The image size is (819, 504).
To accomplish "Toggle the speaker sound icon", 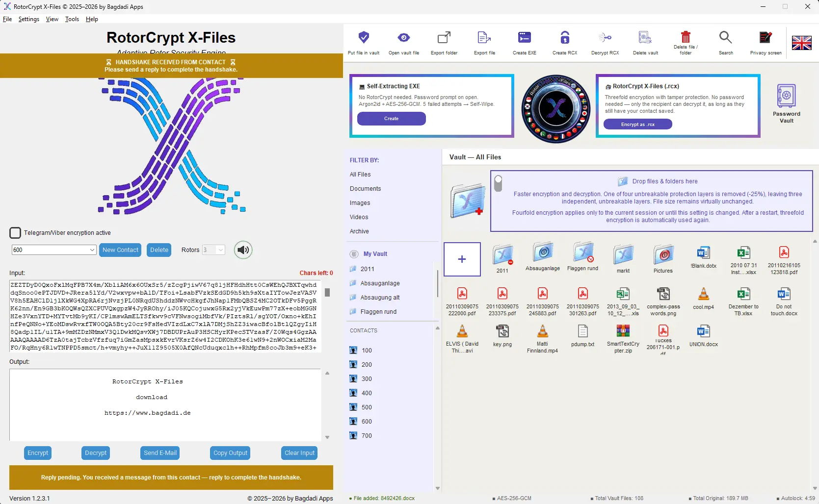I will tap(243, 250).
